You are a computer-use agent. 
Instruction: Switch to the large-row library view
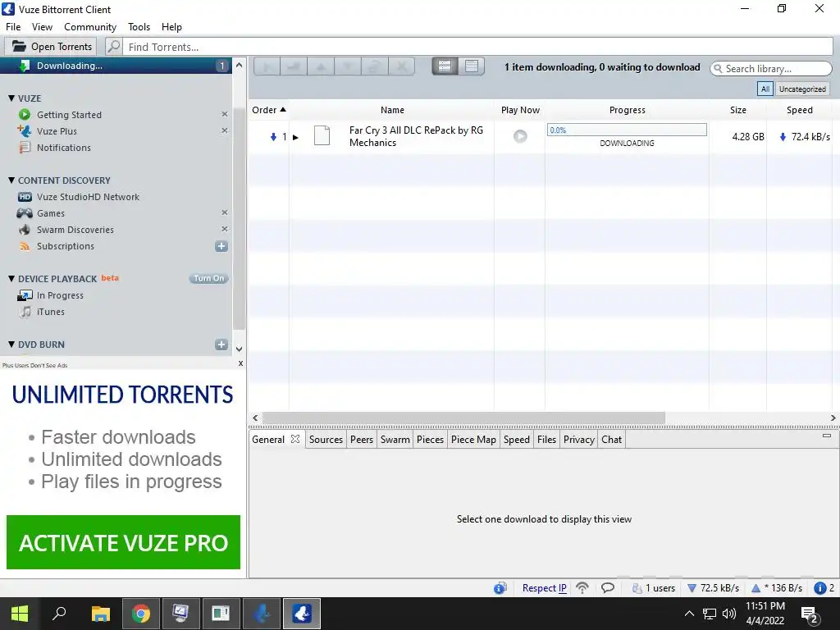445,66
